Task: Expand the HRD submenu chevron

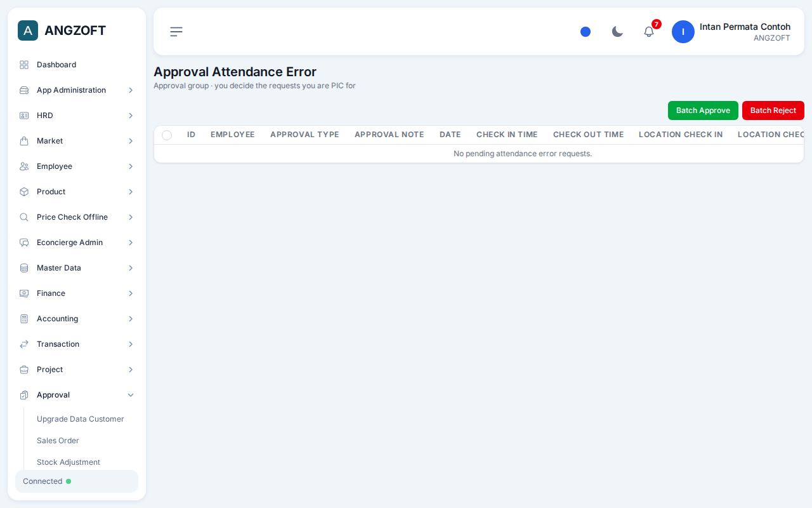Action: (131, 116)
